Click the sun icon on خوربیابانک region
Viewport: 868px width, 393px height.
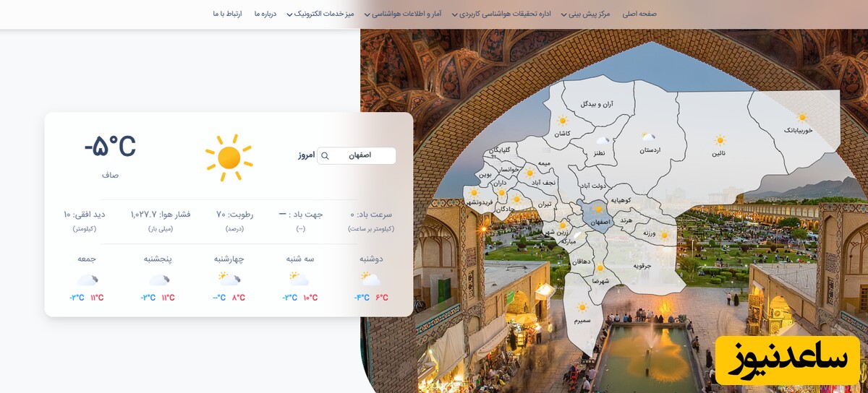pyautogui.click(x=801, y=117)
